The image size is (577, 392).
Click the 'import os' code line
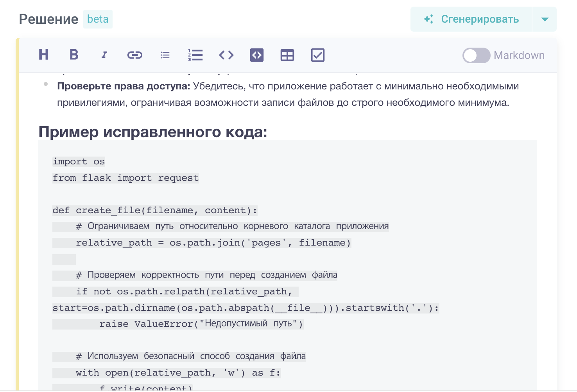click(x=79, y=162)
